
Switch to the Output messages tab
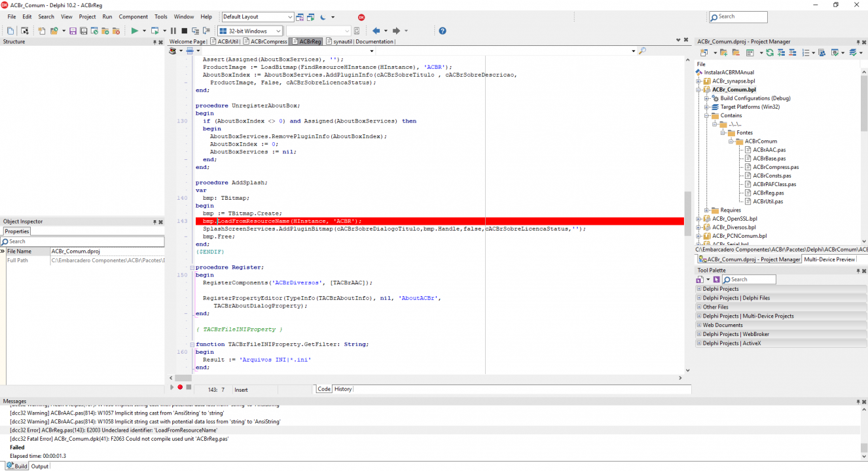pyautogui.click(x=40, y=466)
